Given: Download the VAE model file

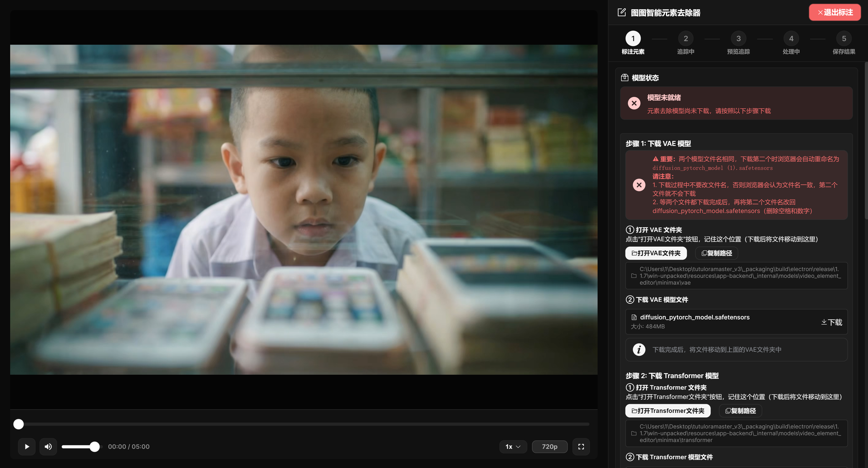Looking at the screenshot, I should pos(832,322).
